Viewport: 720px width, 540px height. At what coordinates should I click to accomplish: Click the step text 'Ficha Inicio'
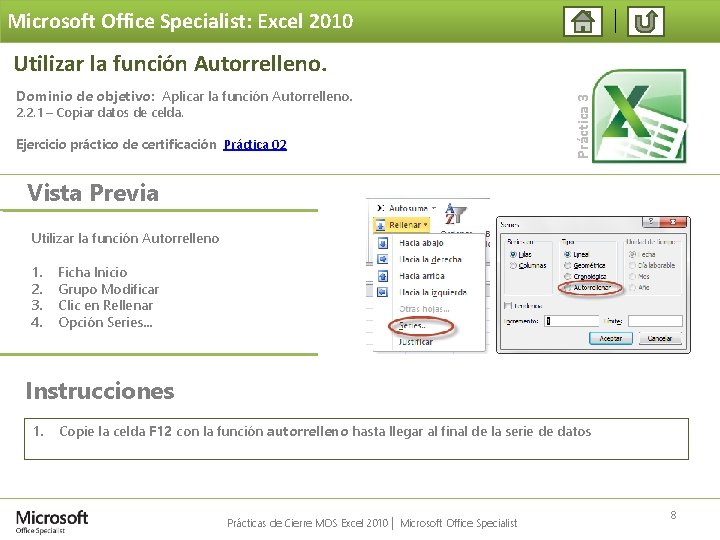click(x=93, y=272)
